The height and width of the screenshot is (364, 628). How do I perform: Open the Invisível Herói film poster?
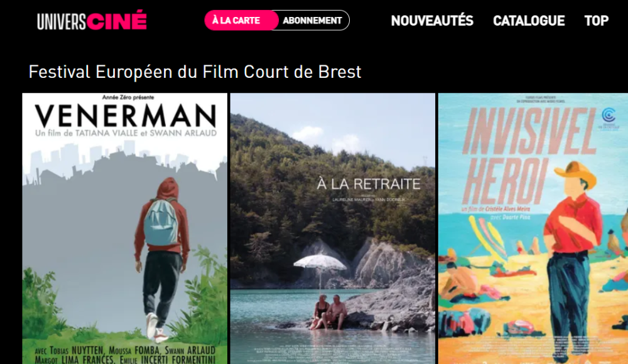(x=533, y=228)
